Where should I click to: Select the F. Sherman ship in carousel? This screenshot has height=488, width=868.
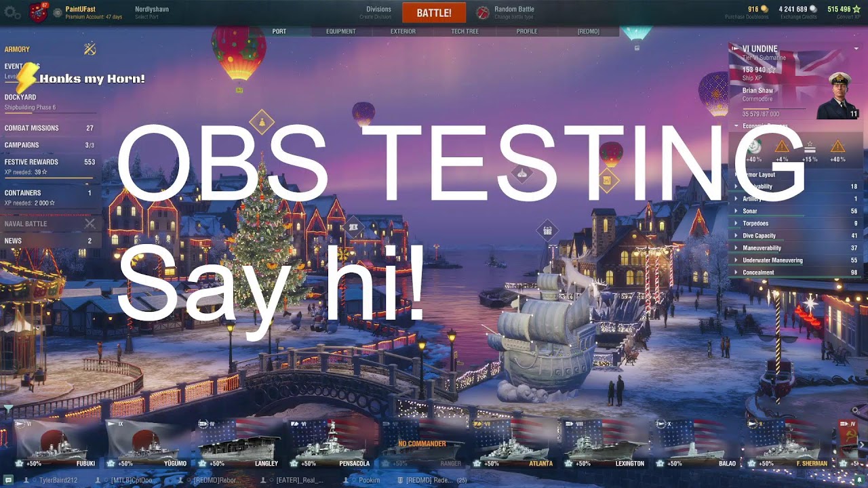[789, 445]
